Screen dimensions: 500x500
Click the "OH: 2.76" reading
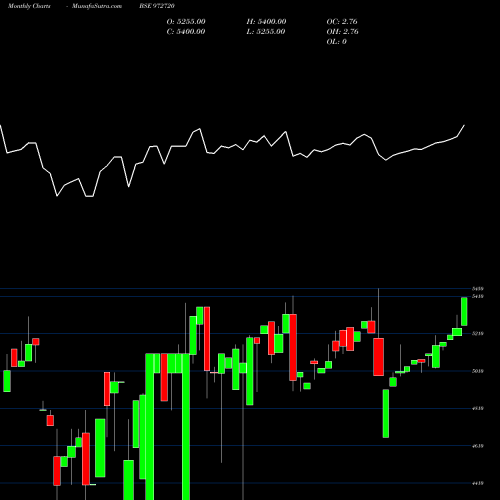pyautogui.click(x=343, y=32)
